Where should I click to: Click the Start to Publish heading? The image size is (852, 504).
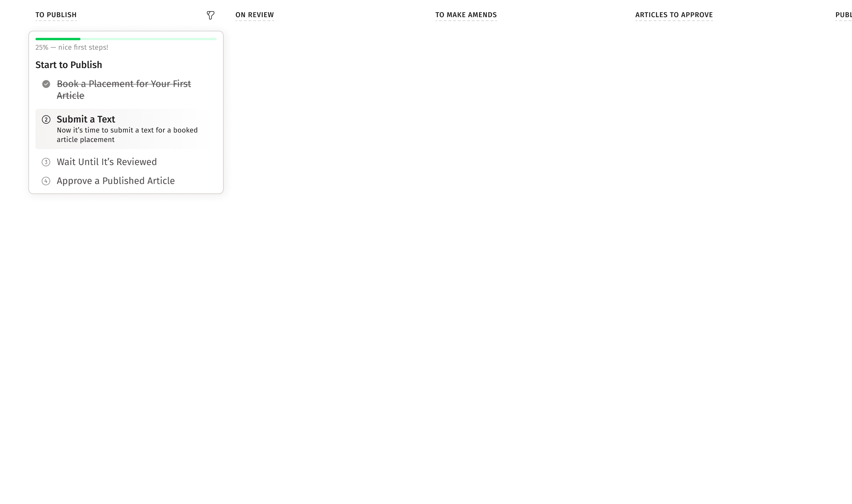(x=69, y=64)
